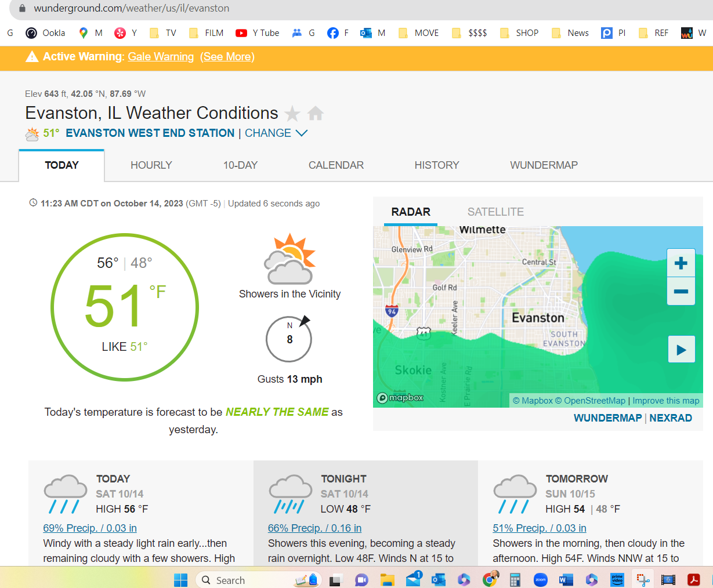Open the Yelp bookmark

(126, 33)
